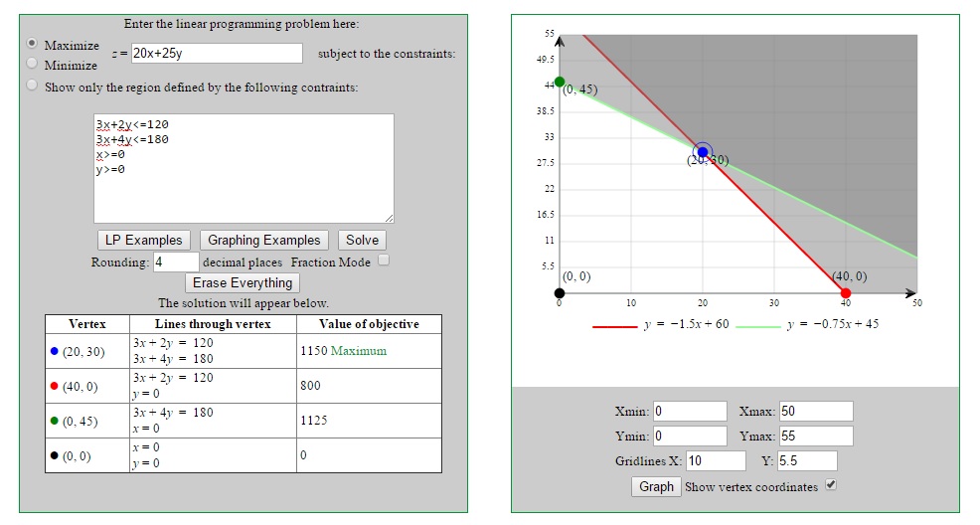The height and width of the screenshot is (525, 980).
Task: Select the Maximize radio button
Action: tap(33, 45)
